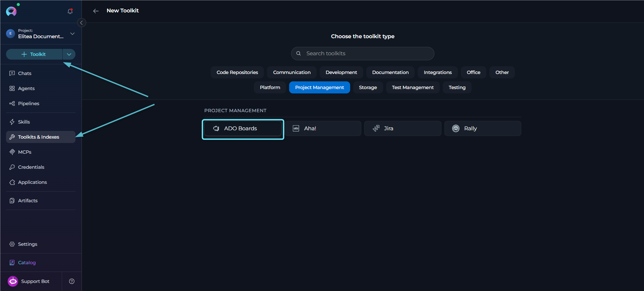This screenshot has height=291, width=644.
Task: Filter by Platform category
Action: (270, 87)
